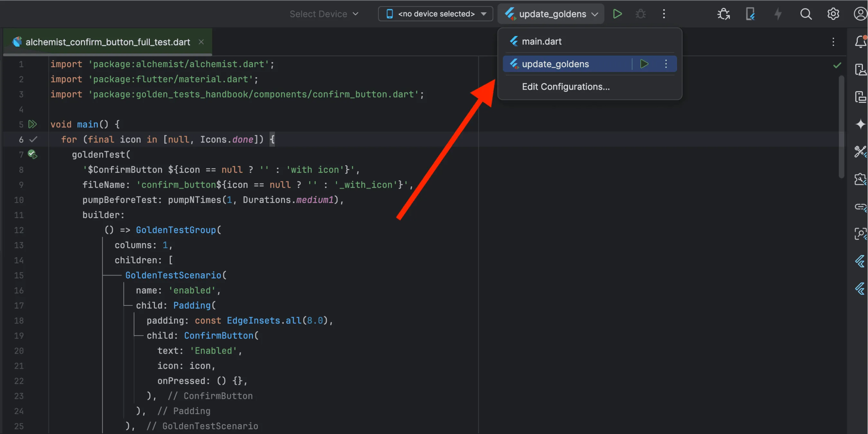Screen dimensions: 868x434
Task: Run the update_goldens configuration from the toolbar
Action: pyautogui.click(x=617, y=14)
